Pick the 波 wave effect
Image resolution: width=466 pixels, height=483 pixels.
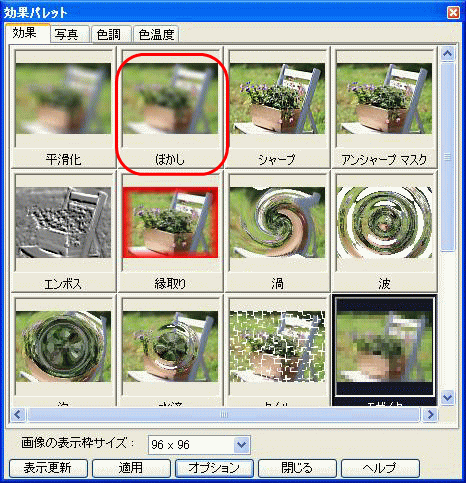(384, 232)
